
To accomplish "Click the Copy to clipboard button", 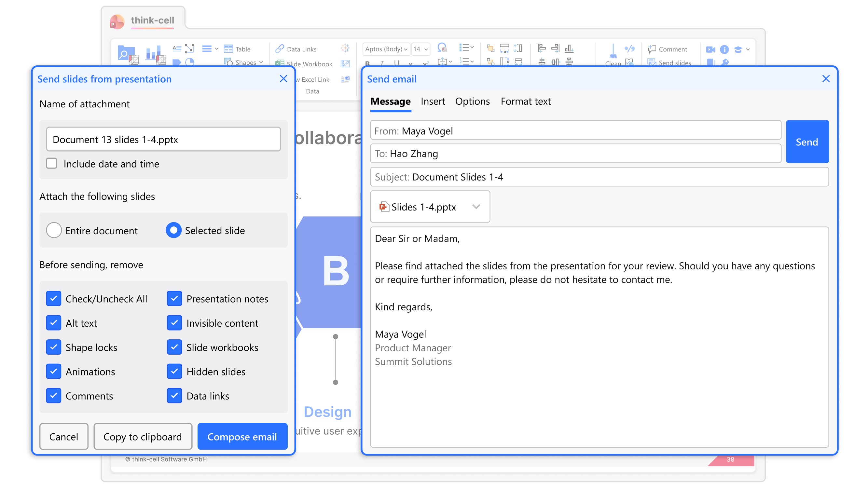I will (x=143, y=437).
